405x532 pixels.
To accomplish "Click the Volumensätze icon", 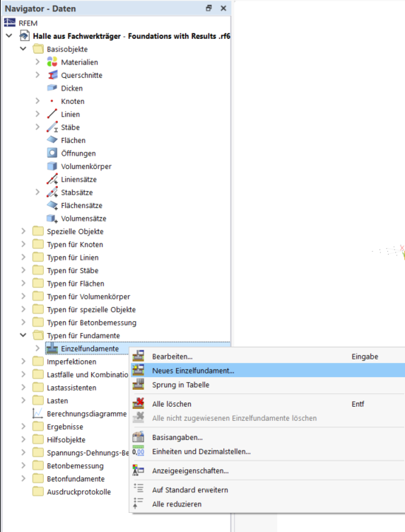I will [x=52, y=218].
